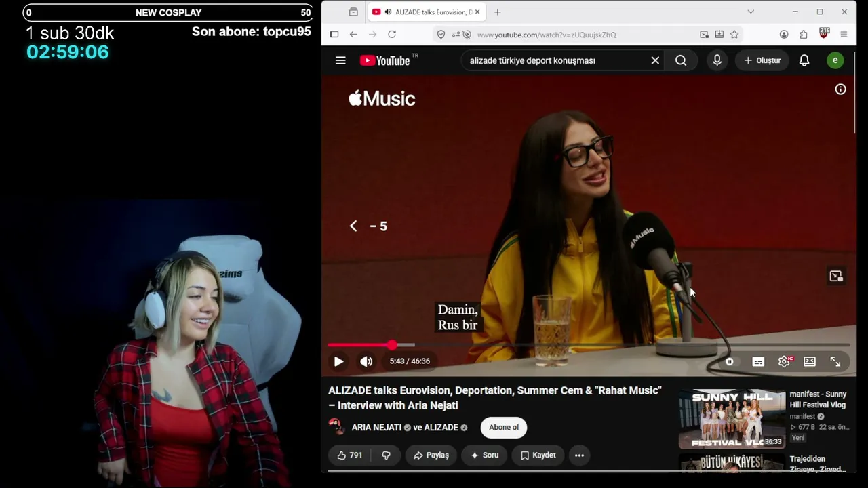Image resolution: width=868 pixels, height=488 pixels.
Task: Click the magnifier search button
Action: (x=681, y=60)
